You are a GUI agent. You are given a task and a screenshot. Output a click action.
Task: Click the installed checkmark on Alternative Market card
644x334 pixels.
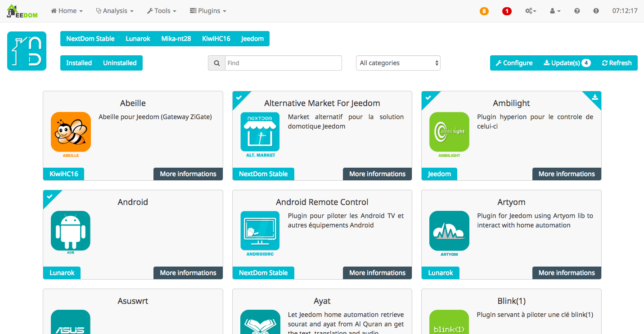pos(239,97)
